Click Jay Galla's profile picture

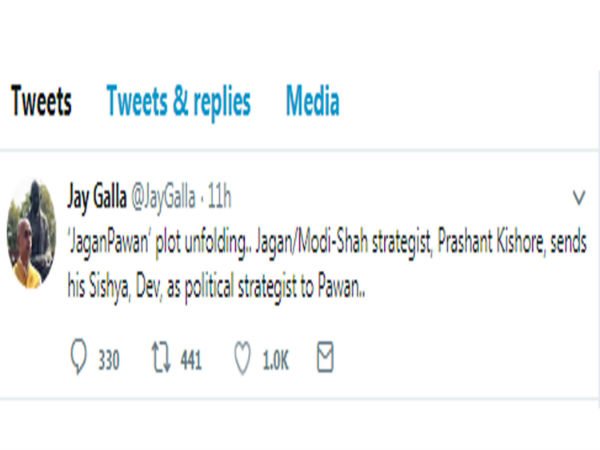coord(32,232)
